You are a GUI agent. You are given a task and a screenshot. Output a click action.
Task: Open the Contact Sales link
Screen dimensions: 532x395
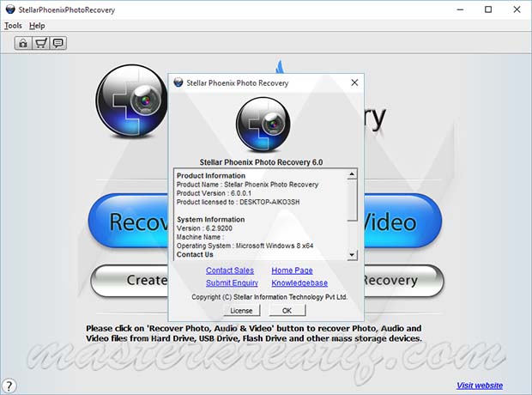pyautogui.click(x=230, y=270)
